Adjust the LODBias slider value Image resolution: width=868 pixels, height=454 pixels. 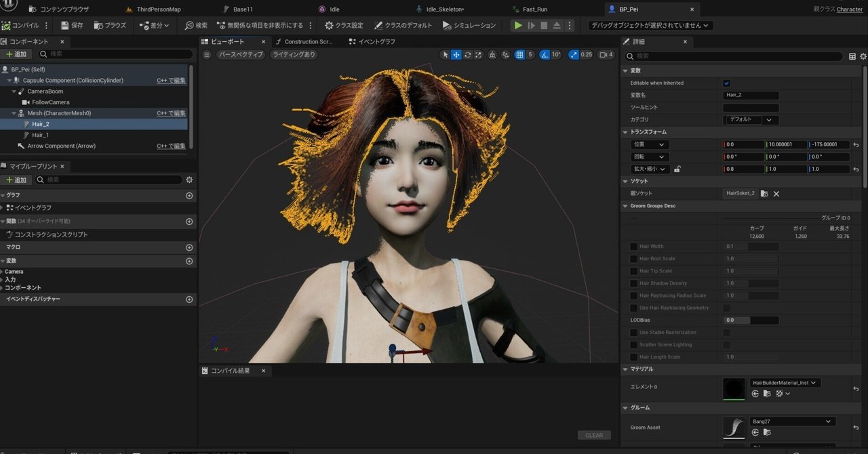click(751, 320)
